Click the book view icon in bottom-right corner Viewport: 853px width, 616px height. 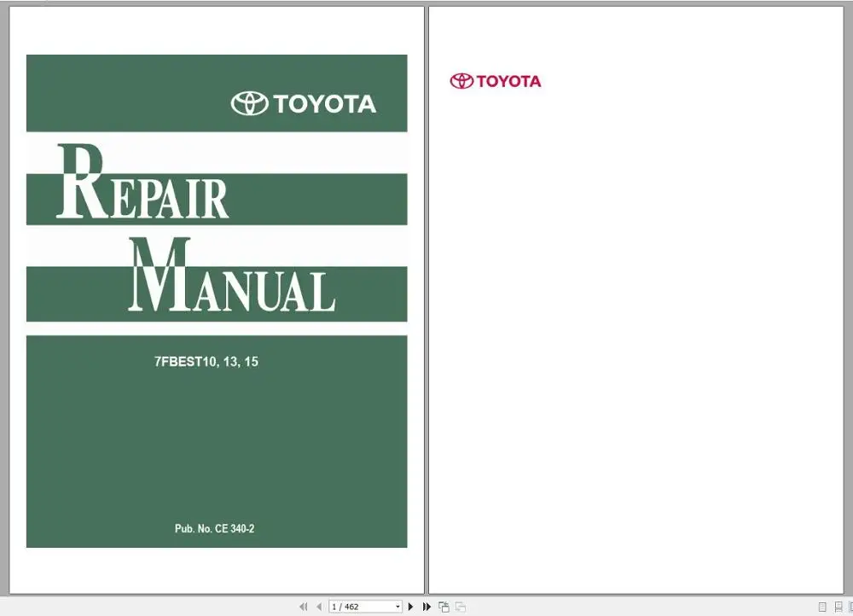[x=851, y=606]
